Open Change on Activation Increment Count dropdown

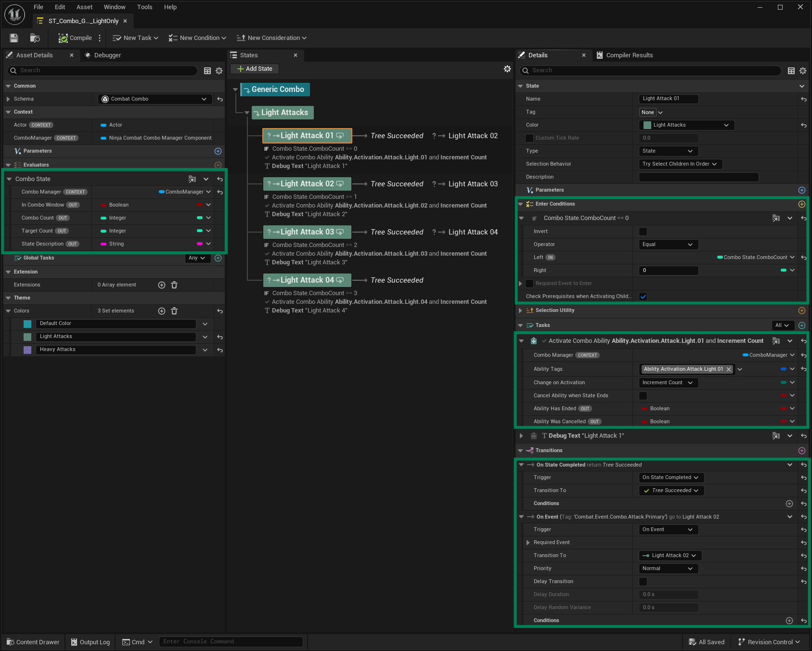coord(669,383)
